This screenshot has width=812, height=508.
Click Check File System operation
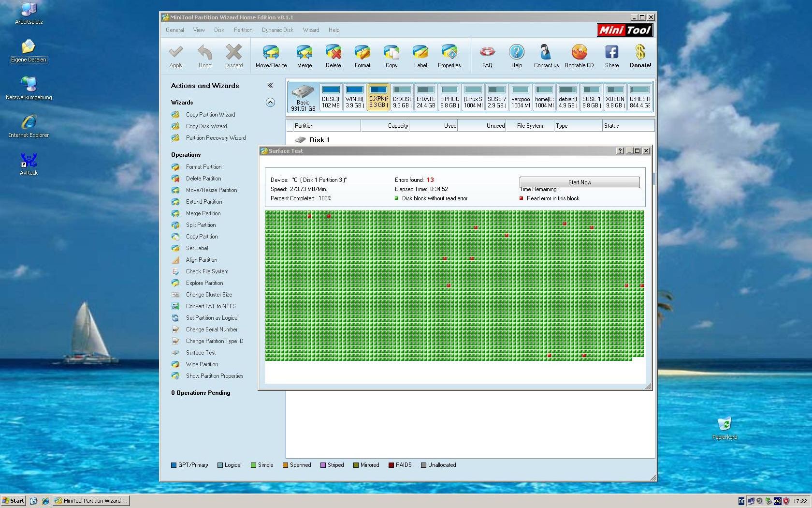[x=207, y=271]
